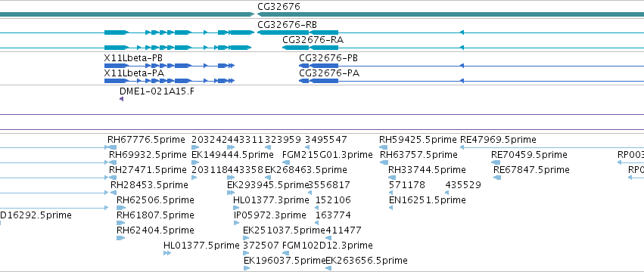The image size is (644, 272).
Task: Select the RH67776.5prime EST label
Action: (146, 140)
